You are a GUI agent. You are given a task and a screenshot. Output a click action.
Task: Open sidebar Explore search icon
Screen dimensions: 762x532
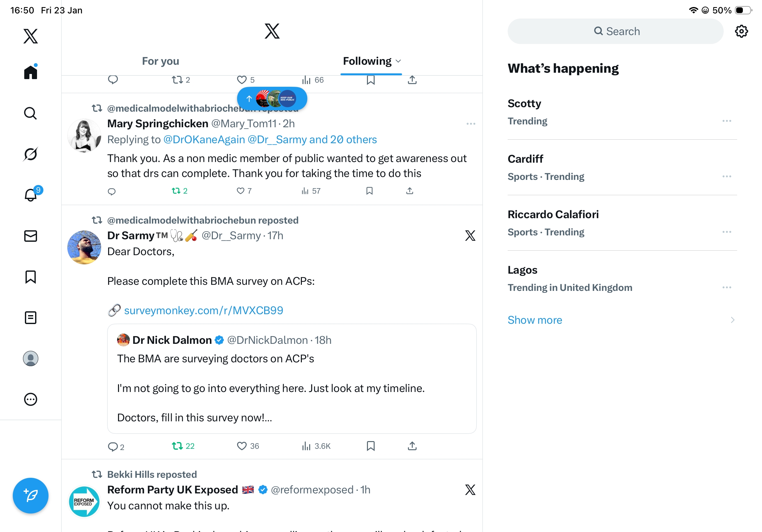(x=31, y=113)
